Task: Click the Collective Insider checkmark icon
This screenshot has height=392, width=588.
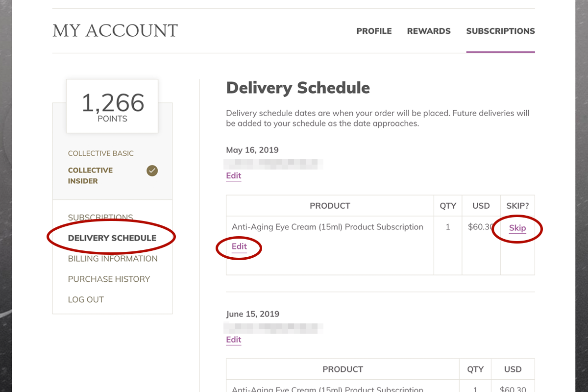Action: point(152,171)
